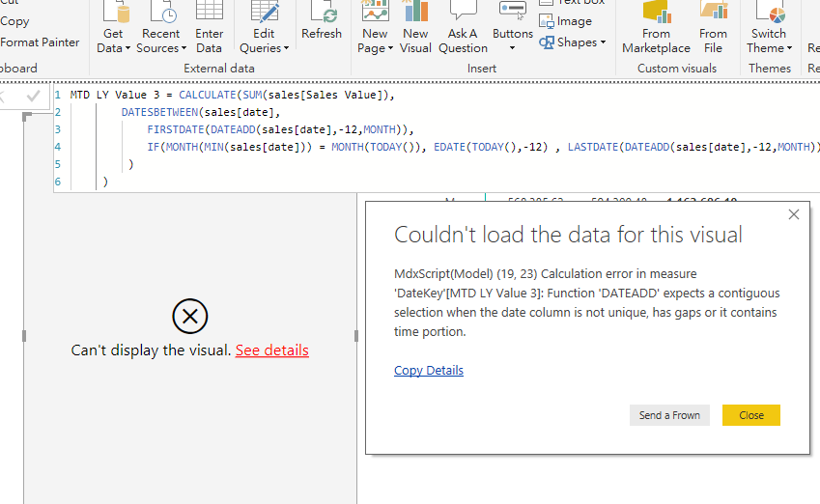
Task: Open the Switch Theme dropdown
Action: 769,41
